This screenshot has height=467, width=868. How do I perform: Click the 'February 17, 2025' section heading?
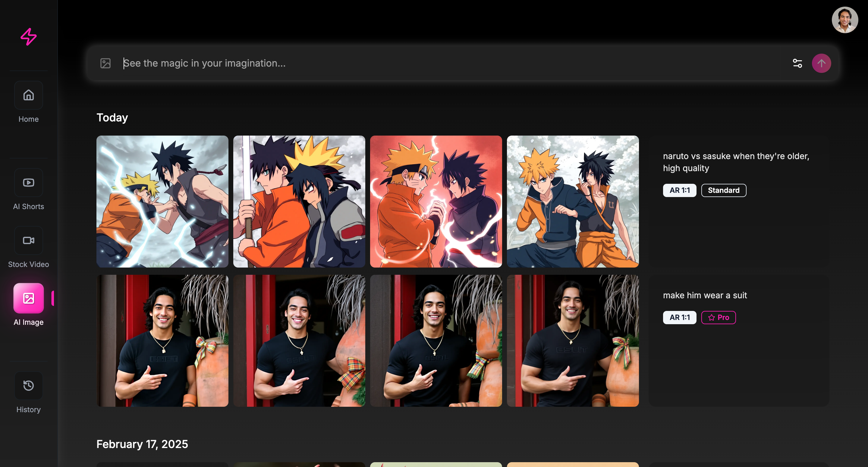tap(142, 444)
